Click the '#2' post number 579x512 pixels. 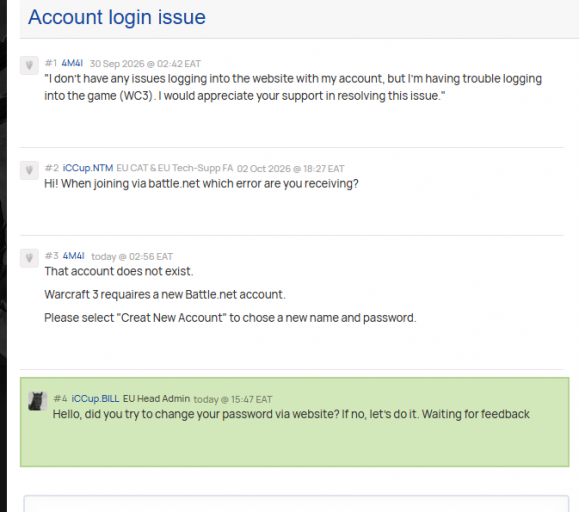click(x=52, y=168)
